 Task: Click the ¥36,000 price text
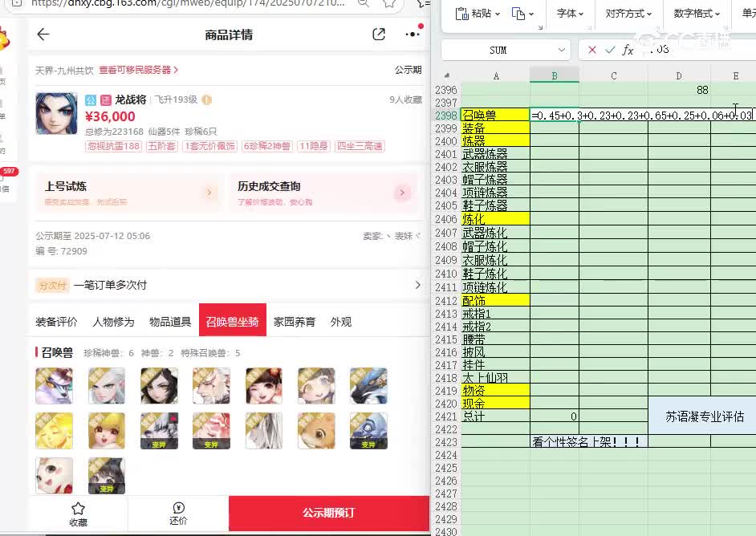[x=110, y=116]
